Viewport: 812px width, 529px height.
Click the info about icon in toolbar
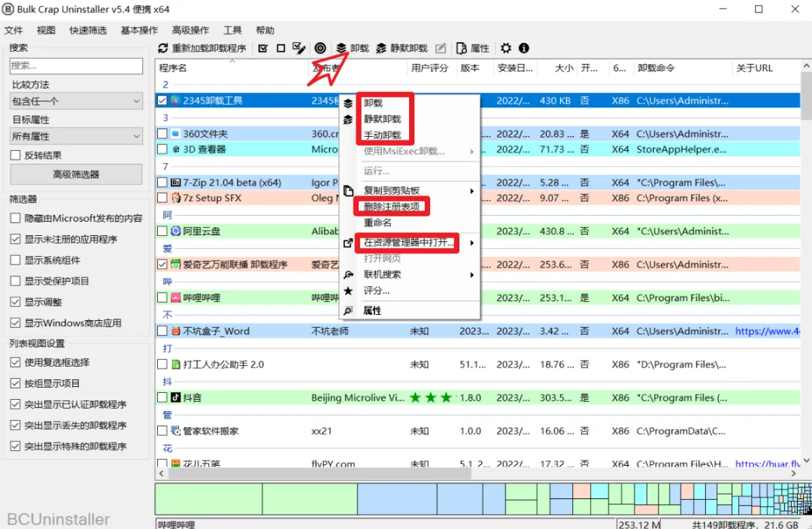coord(524,48)
